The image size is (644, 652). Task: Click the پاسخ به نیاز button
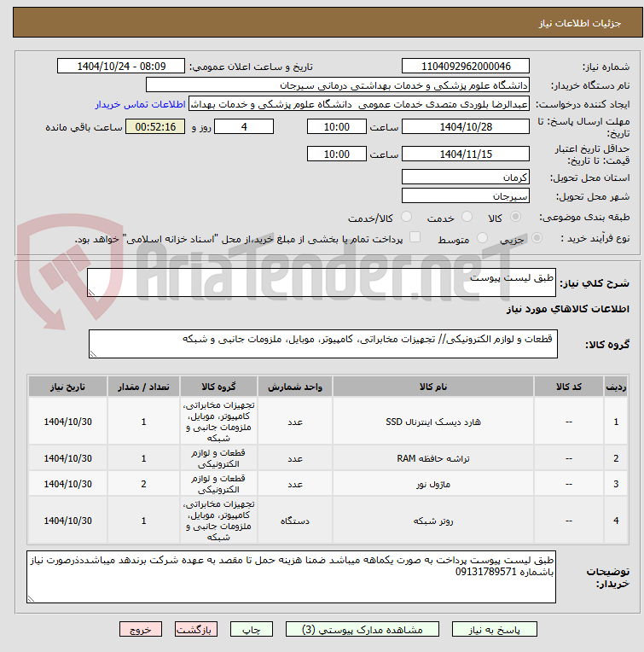click(494, 630)
